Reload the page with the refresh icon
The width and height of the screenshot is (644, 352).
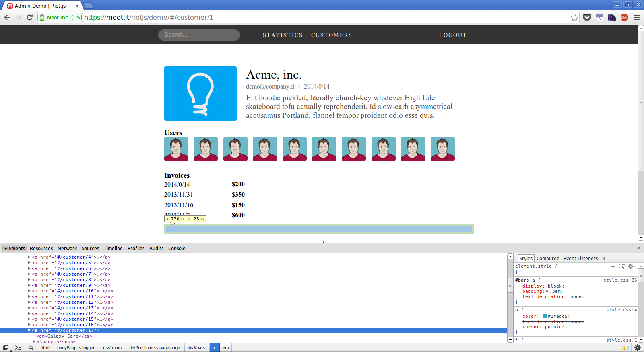coord(29,17)
